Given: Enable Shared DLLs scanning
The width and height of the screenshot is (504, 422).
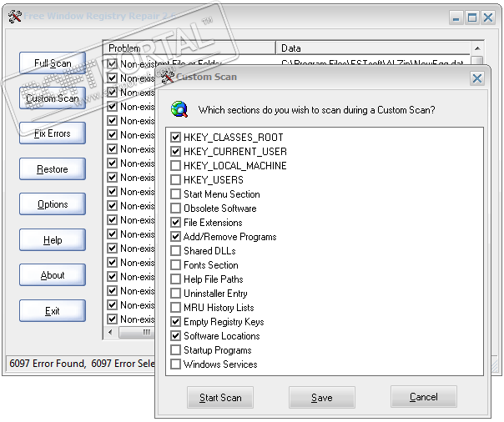Looking at the screenshot, I should 175,251.
